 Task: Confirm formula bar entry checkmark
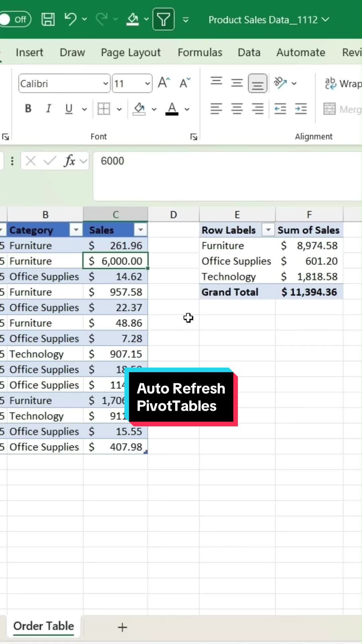50,161
